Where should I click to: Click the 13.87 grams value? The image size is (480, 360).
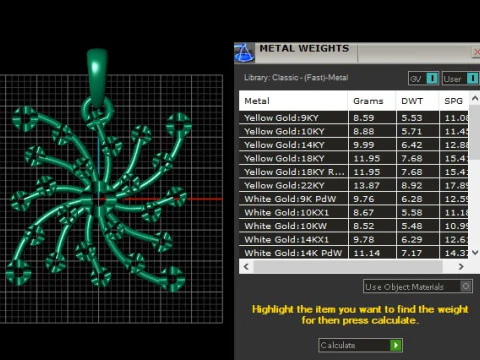[x=367, y=186]
